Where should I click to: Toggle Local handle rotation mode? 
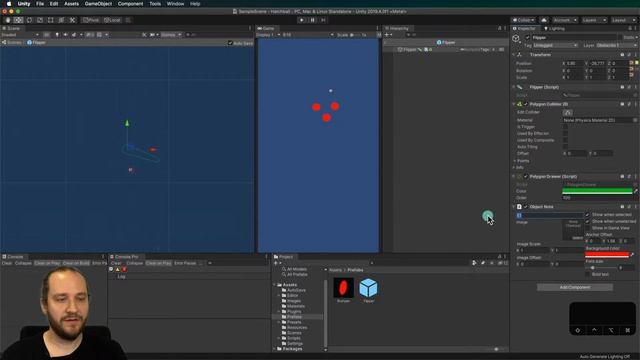pyautogui.click(x=112, y=20)
